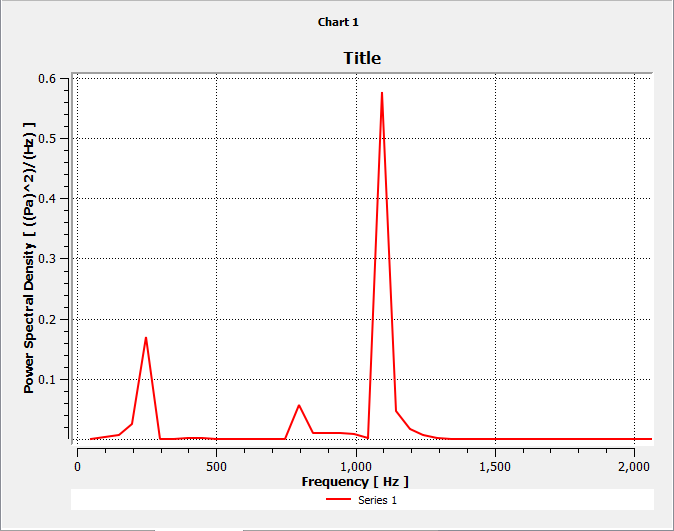The width and height of the screenshot is (674, 531).
Task: Select the chart "Title" label
Action: [x=362, y=58]
